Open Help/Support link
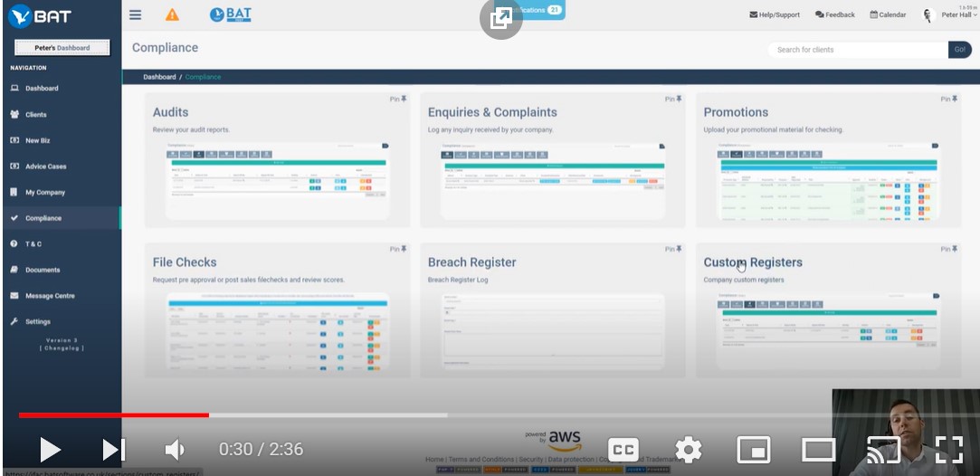The image size is (980, 476). 775,15
